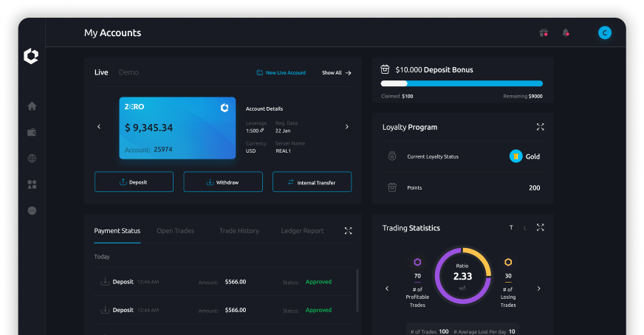Open the Trade History tab
This screenshot has width=644, height=335.
pos(239,231)
